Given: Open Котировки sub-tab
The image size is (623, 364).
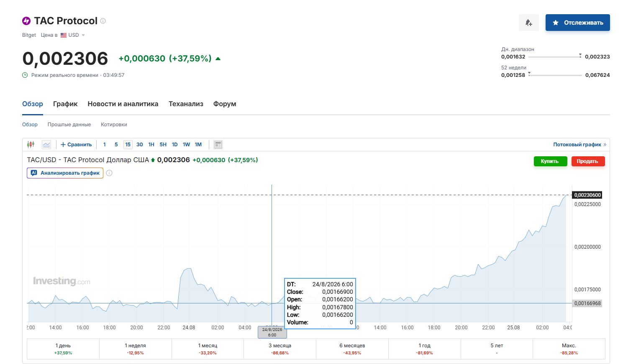Looking at the screenshot, I should click(x=114, y=125).
